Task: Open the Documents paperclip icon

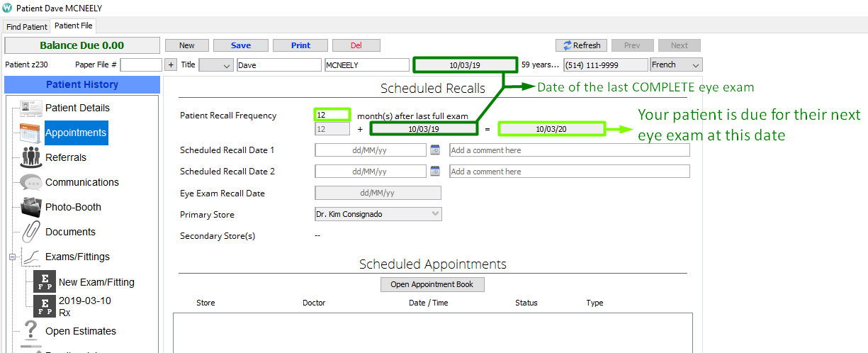Action: click(31, 232)
